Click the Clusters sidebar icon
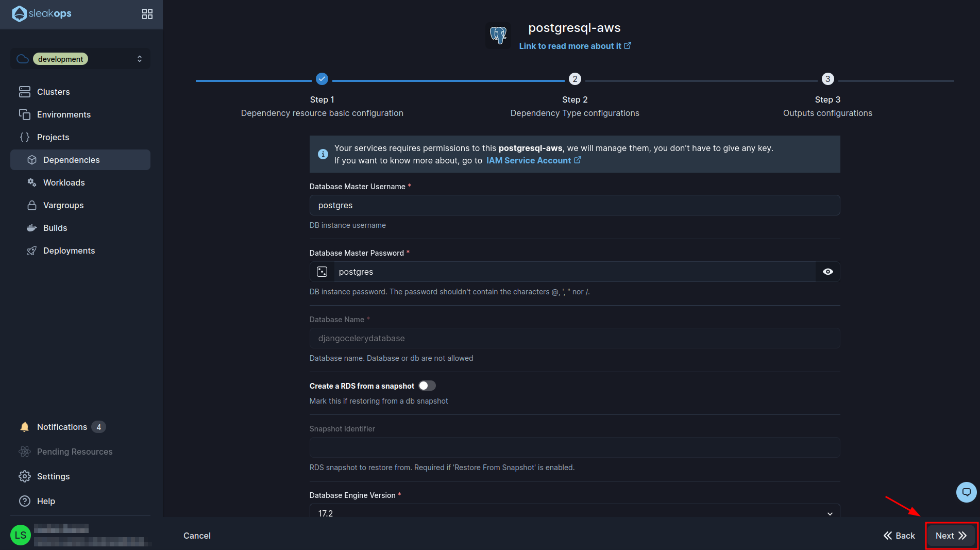Screen dimensions: 980x550 coord(25,92)
